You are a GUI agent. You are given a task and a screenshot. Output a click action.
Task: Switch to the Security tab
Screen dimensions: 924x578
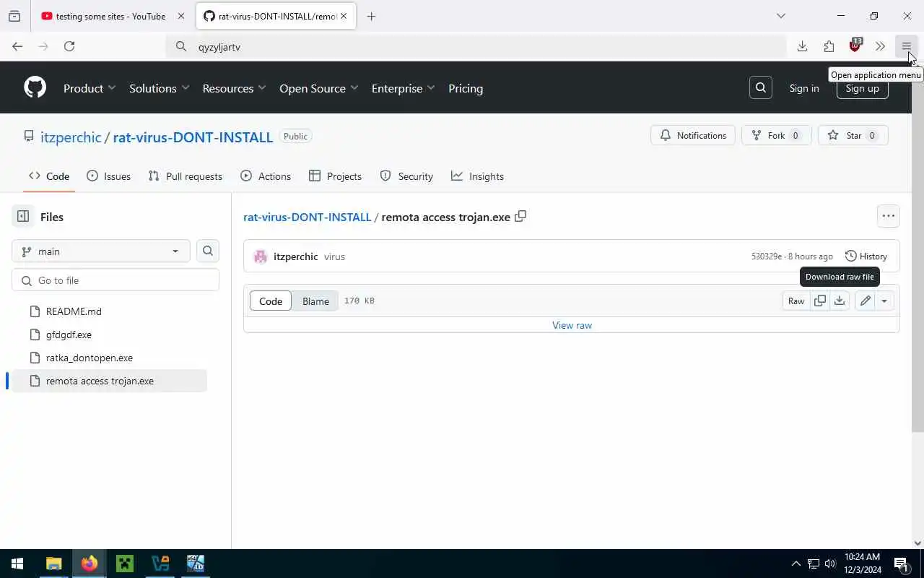click(406, 176)
